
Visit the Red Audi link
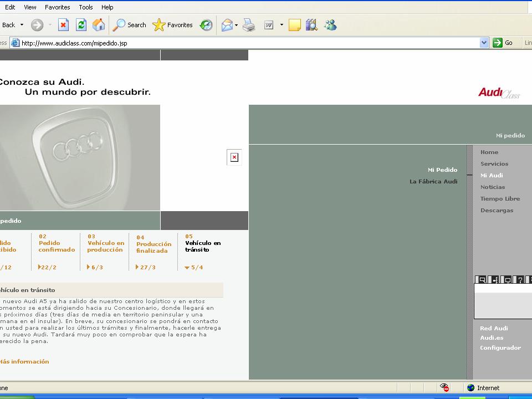pos(494,329)
